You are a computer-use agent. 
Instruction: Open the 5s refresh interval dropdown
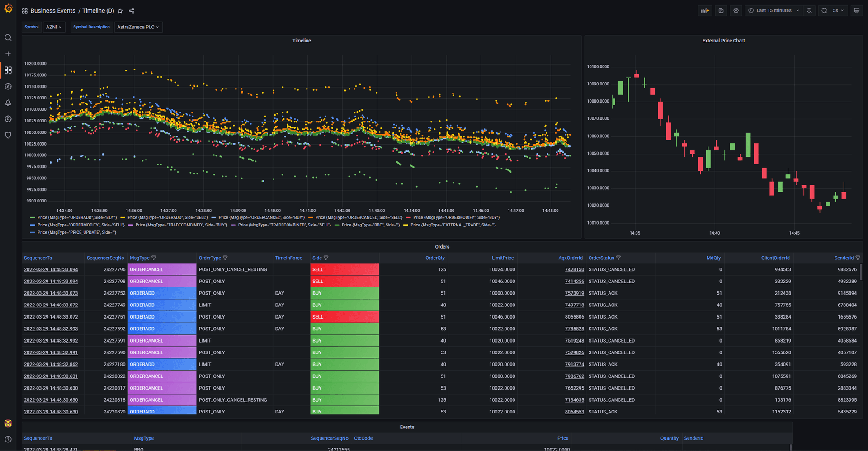coord(838,10)
